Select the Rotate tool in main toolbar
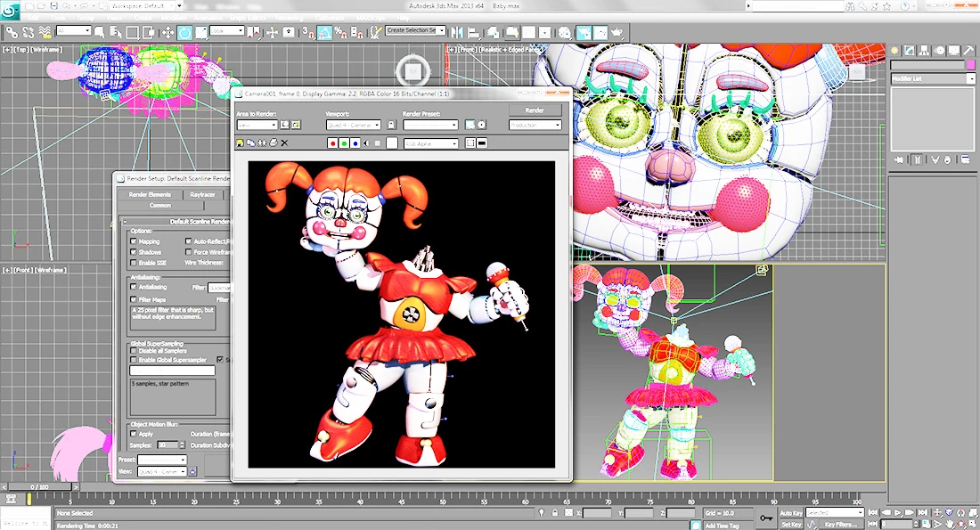Viewport: 980px width, 530px height. point(184,32)
